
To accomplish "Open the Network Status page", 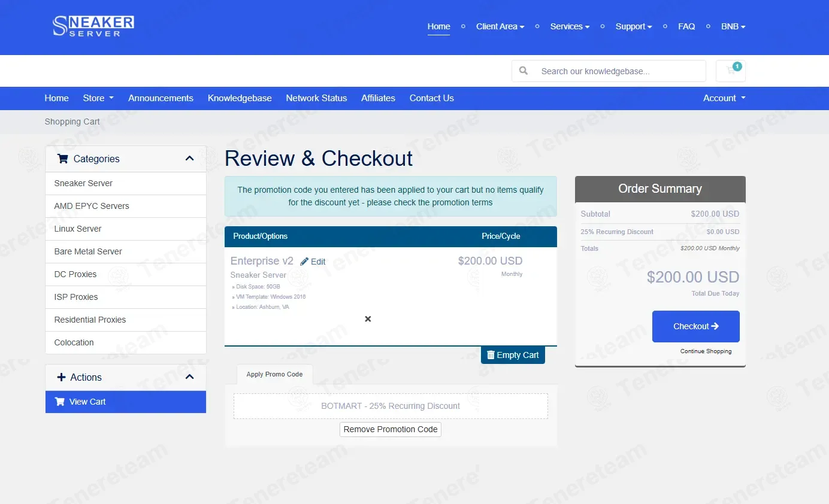I will pos(316,98).
